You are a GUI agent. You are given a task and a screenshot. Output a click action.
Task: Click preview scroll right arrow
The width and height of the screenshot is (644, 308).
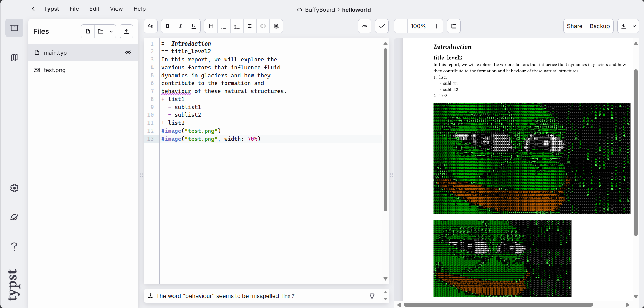(x=627, y=305)
